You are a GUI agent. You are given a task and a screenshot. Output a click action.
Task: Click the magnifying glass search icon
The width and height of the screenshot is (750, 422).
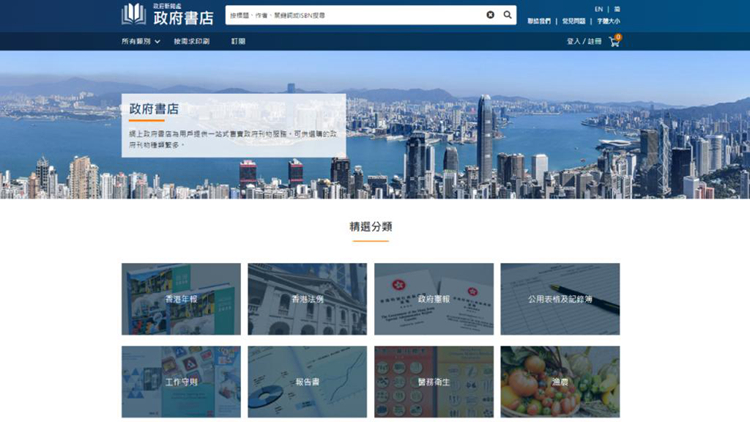coord(507,15)
